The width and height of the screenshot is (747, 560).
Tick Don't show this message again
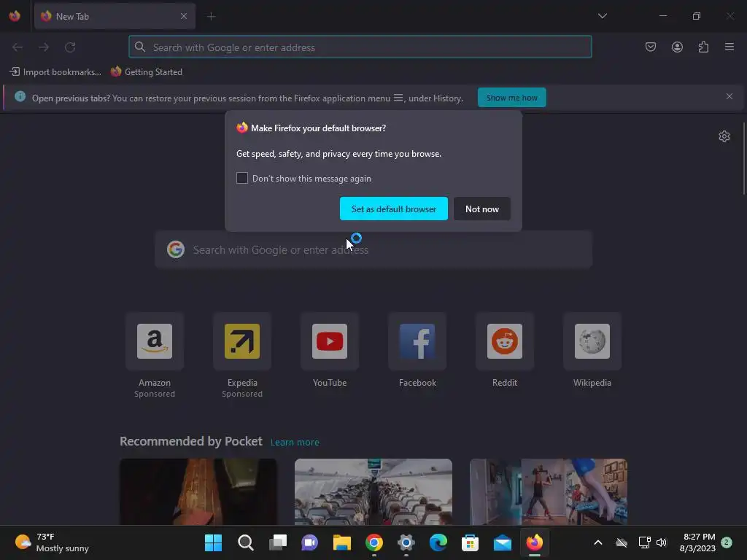[x=242, y=178]
